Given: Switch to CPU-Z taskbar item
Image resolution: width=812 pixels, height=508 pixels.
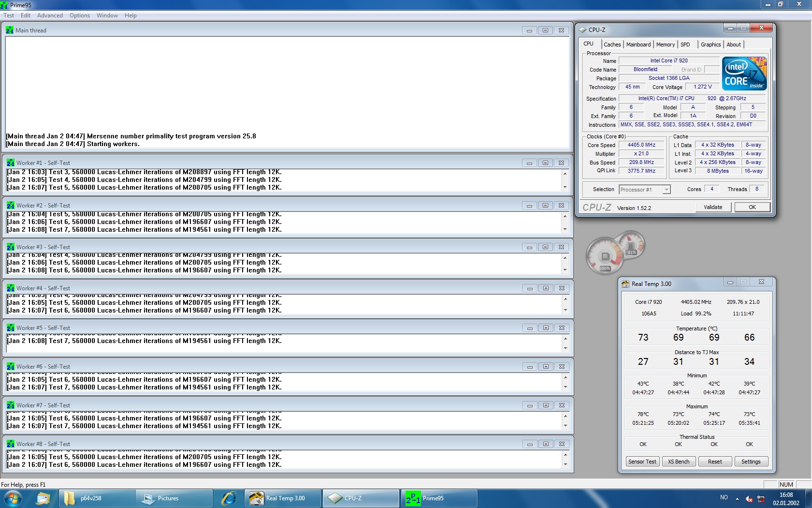Looking at the screenshot, I should pos(361,498).
